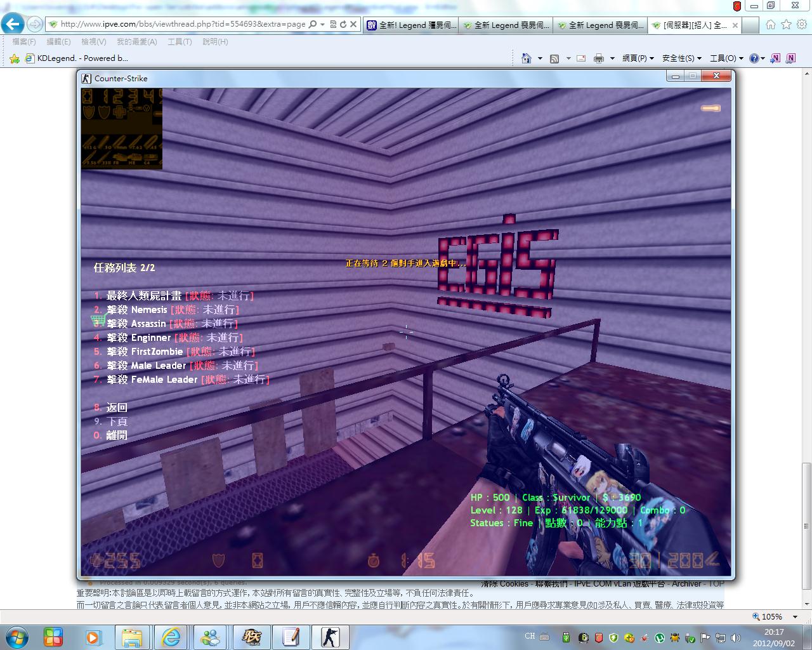Open the 網頁(P) Page dropdown
The height and width of the screenshot is (650, 812).
coord(638,58)
